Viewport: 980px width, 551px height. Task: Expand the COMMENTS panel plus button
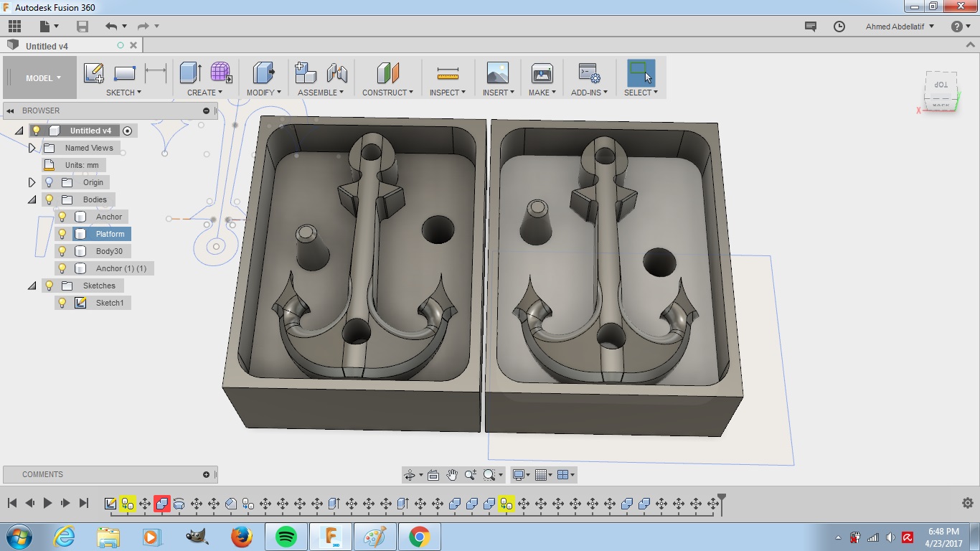tap(206, 474)
